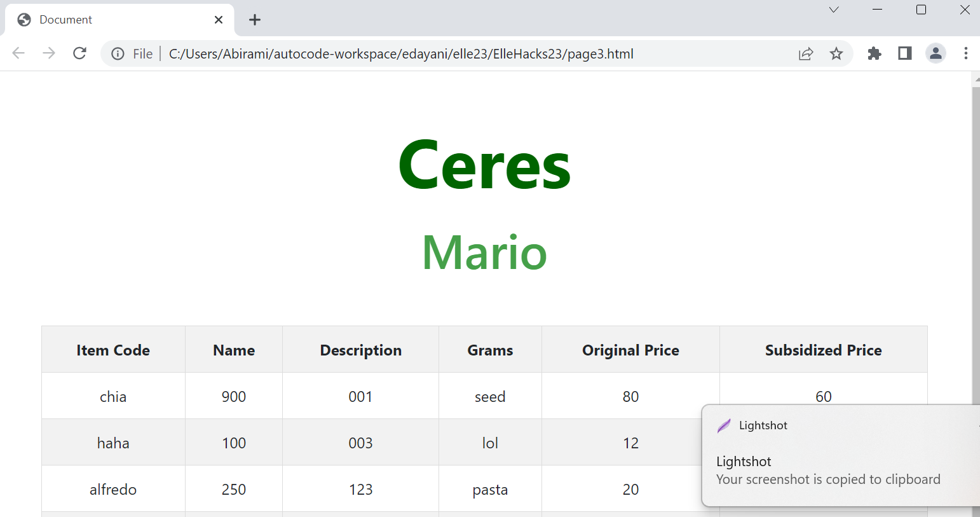
Task: Click the Item Code column header
Action: pos(113,350)
